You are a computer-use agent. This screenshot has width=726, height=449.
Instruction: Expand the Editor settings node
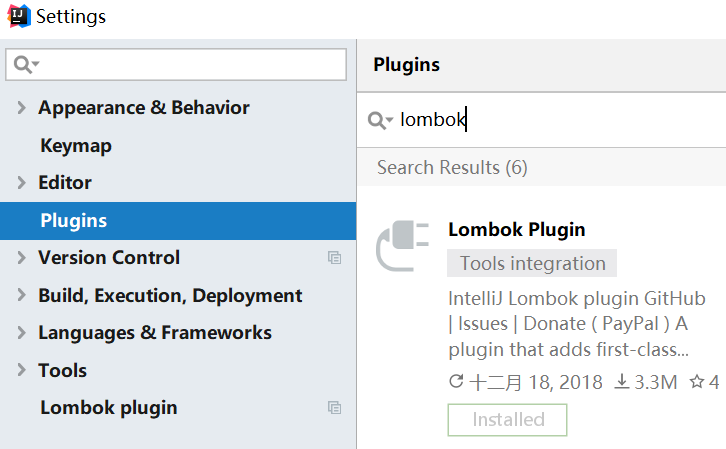pyautogui.click(x=21, y=183)
